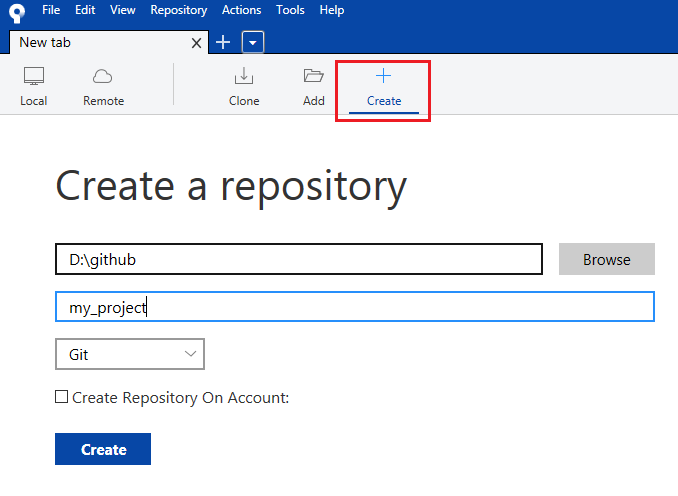Screen dimensions: 678x496
Task: Enable Create Repository On Account checkbox
Action: [x=62, y=398]
